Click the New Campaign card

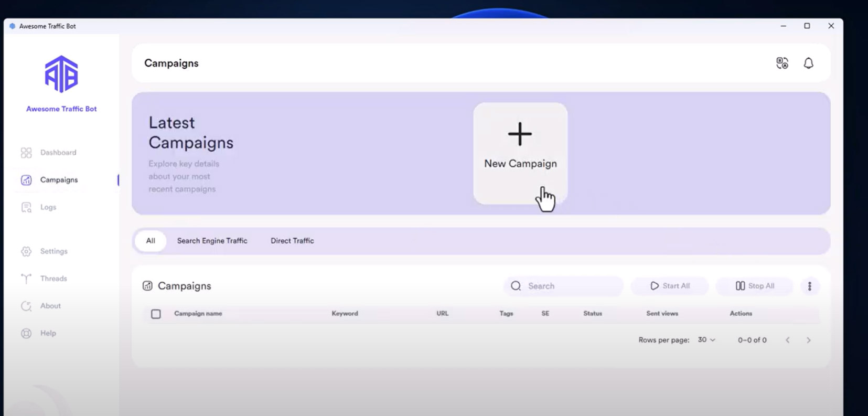[x=520, y=153]
